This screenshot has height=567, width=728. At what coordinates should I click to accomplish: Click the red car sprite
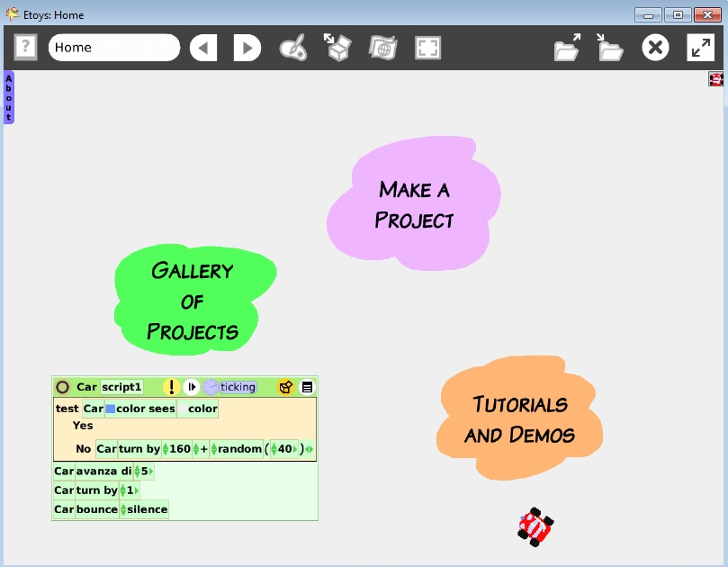(535, 526)
